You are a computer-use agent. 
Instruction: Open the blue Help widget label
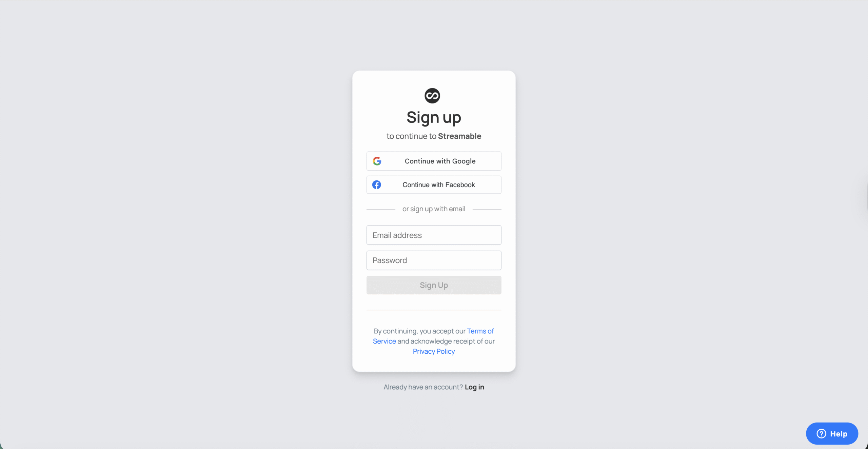pyautogui.click(x=839, y=434)
